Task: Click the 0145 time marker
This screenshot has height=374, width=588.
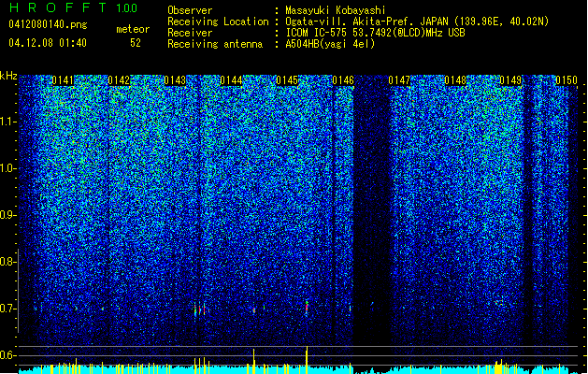Action: pyautogui.click(x=287, y=80)
